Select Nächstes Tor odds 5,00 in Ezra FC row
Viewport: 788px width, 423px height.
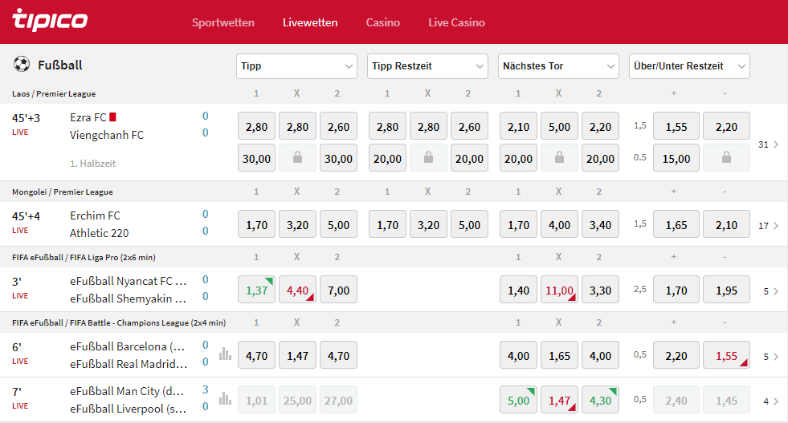(559, 127)
